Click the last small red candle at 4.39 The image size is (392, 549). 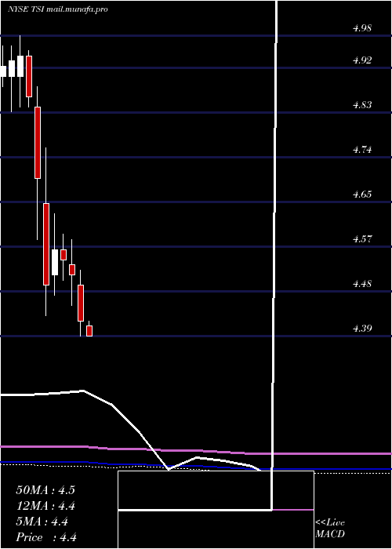pyautogui.click(x=89, y=331)
